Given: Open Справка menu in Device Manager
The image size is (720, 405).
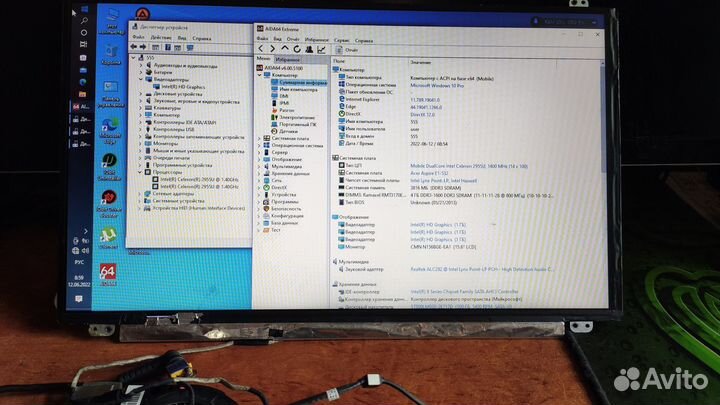Looking at the screenshot, I should (x=202, y=39).
